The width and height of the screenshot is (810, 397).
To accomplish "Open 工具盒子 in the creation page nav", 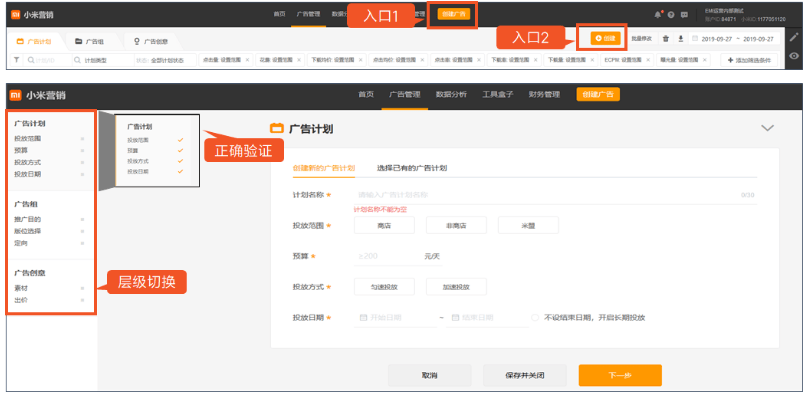I will [497, 94].
